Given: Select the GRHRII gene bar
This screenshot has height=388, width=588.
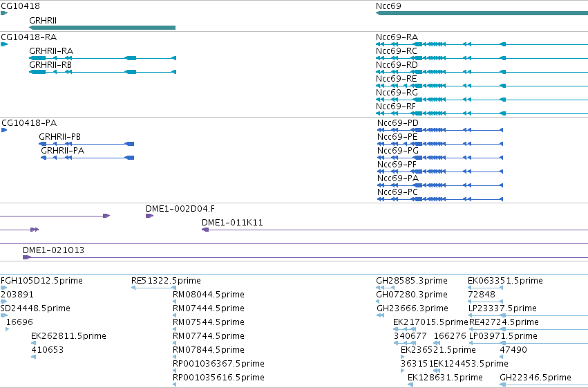Looking at the screenshot, I should tap(102, 28).
